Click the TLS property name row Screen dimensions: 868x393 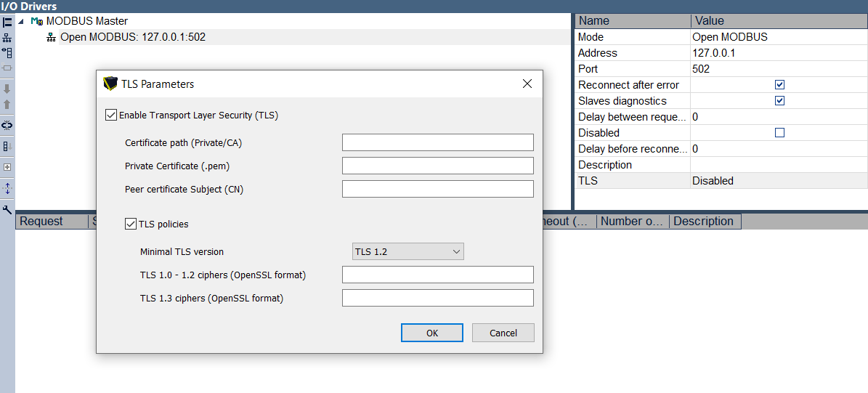tap(633, 181)
